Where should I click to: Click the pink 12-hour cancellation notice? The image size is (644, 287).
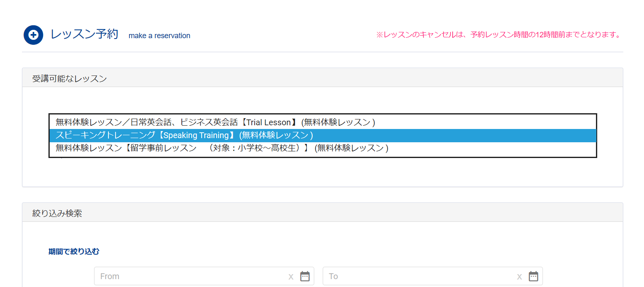tap(499, 35)
